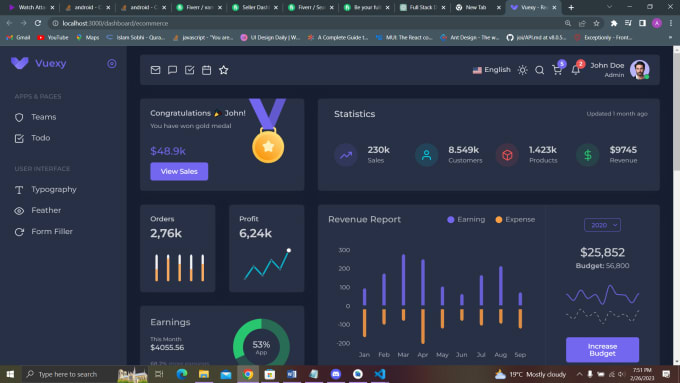Open John Doe's avatar profile menu
This screenshot has height=383, width=680.
click(x=640, y=69)
